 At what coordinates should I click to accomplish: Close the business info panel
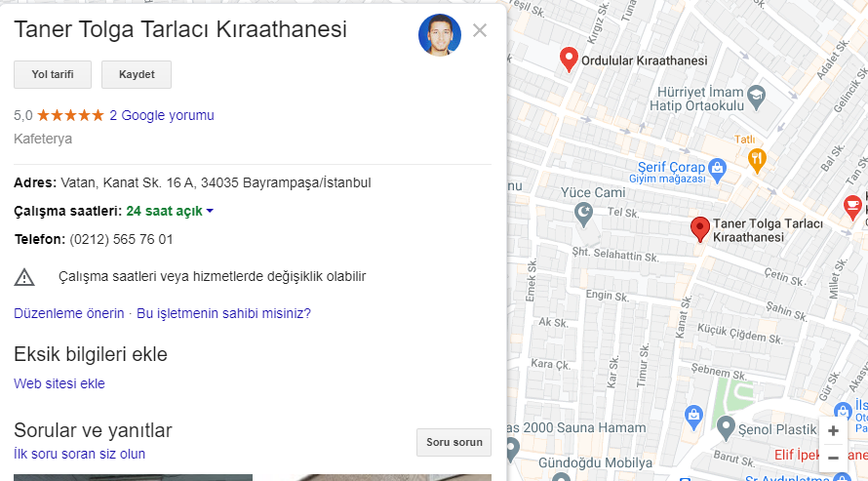tap(480, 30)
